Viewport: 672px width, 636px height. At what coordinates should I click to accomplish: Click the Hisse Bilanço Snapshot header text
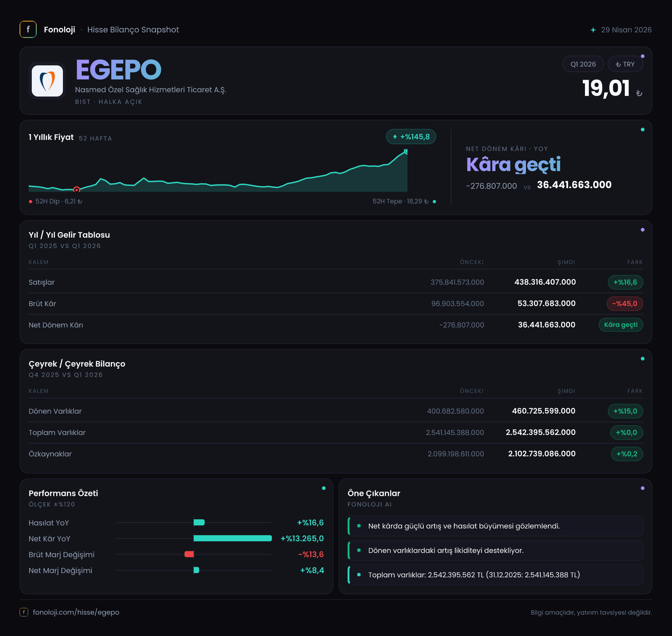click(133, 30)
